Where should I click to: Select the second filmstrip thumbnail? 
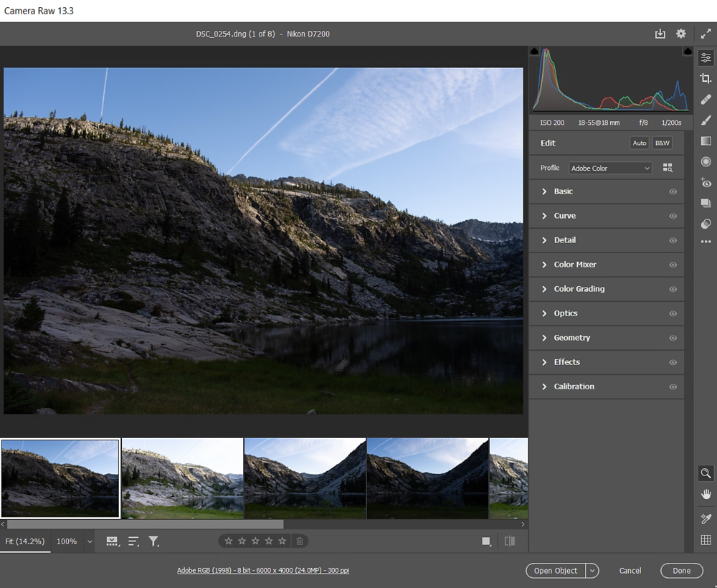[x=182, y=478]
